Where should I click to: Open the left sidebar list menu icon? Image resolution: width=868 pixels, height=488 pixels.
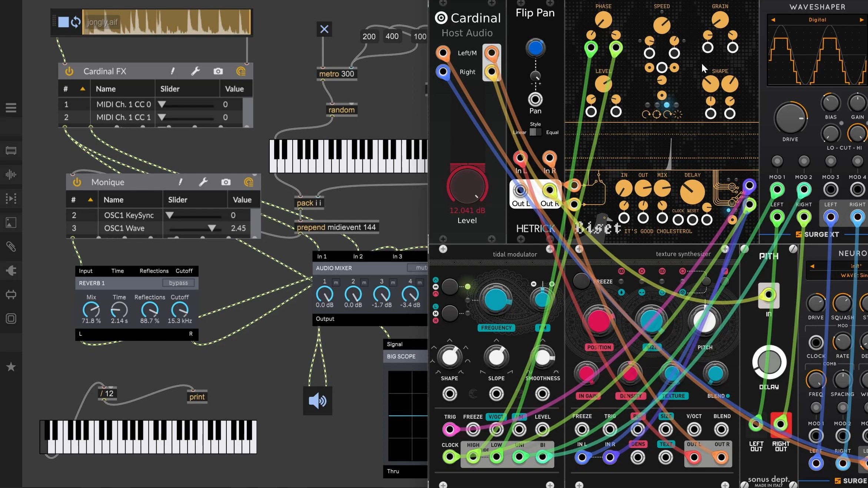[11, 108]
